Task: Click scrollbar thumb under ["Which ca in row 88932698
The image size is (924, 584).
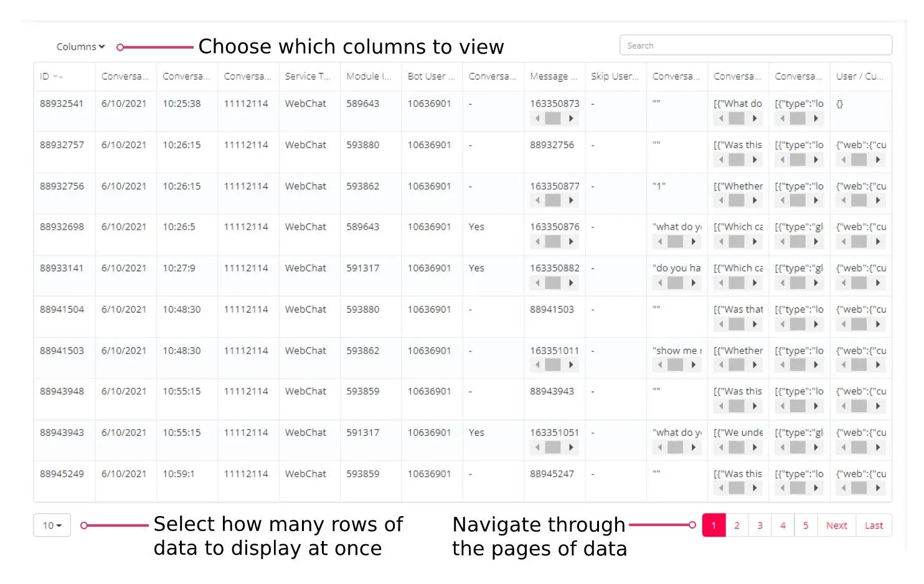Action: click(737, 242)
